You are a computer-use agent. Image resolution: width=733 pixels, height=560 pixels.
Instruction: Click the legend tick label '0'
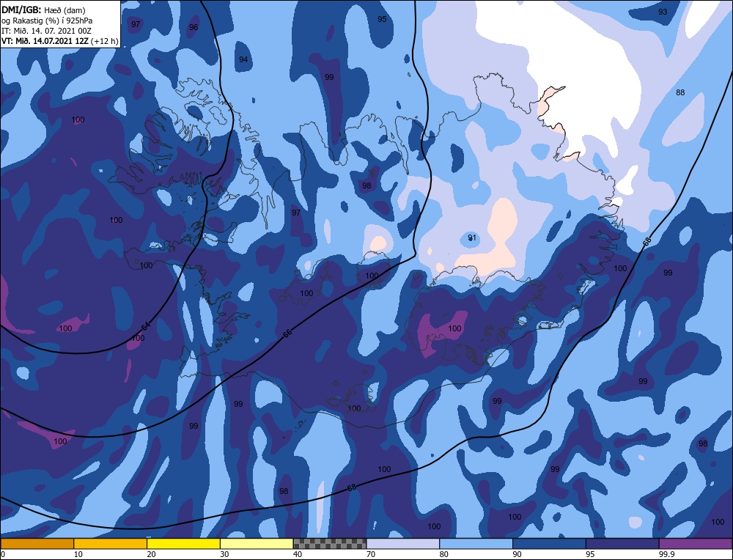[x=3, y=554]
